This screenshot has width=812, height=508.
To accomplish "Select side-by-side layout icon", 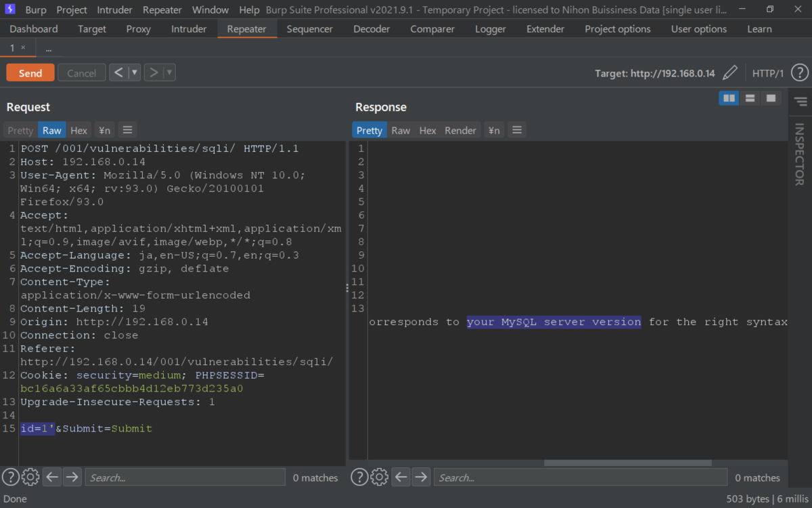I will [x=729, y=98].
